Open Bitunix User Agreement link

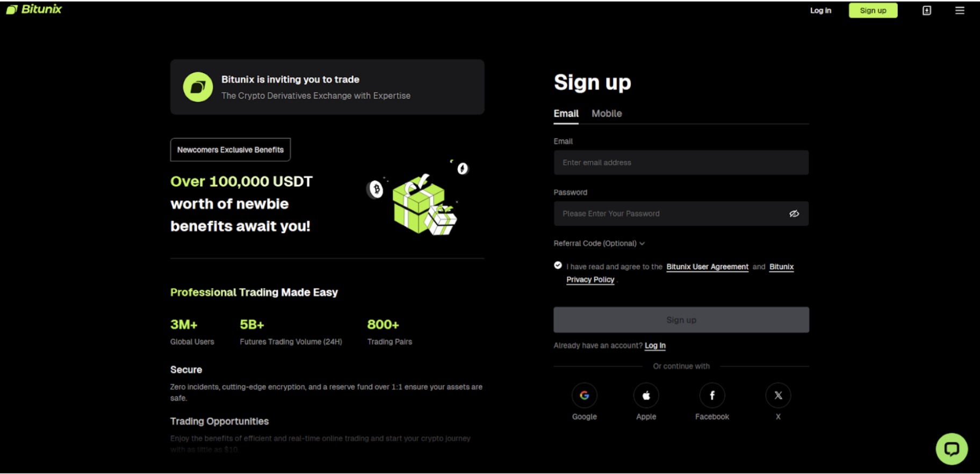(x=707, y=267)
